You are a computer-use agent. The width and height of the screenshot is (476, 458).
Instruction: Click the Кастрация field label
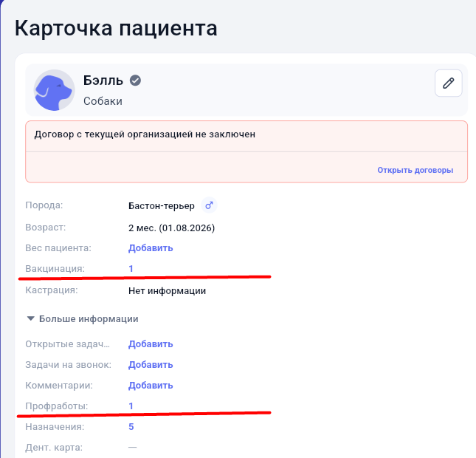tap(52, 290)
